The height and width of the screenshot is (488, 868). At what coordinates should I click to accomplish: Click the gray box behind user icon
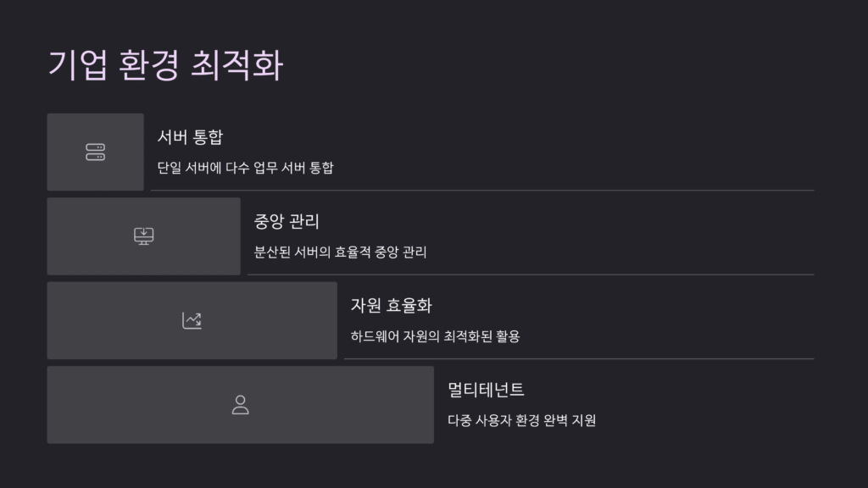240,404
